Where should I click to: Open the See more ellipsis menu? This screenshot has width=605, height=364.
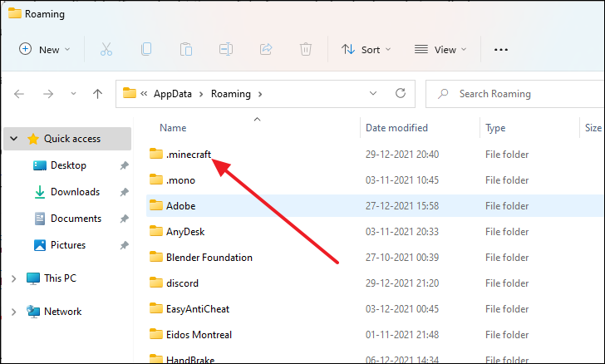point(501,49)
